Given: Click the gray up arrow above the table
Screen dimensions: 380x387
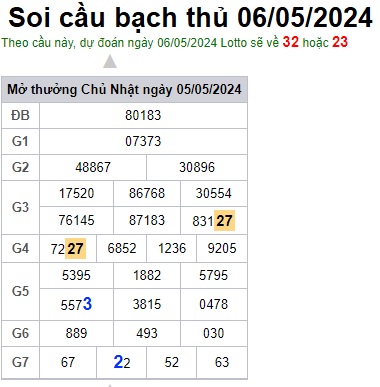Looking at the screenshot, I should pos(110,62).
